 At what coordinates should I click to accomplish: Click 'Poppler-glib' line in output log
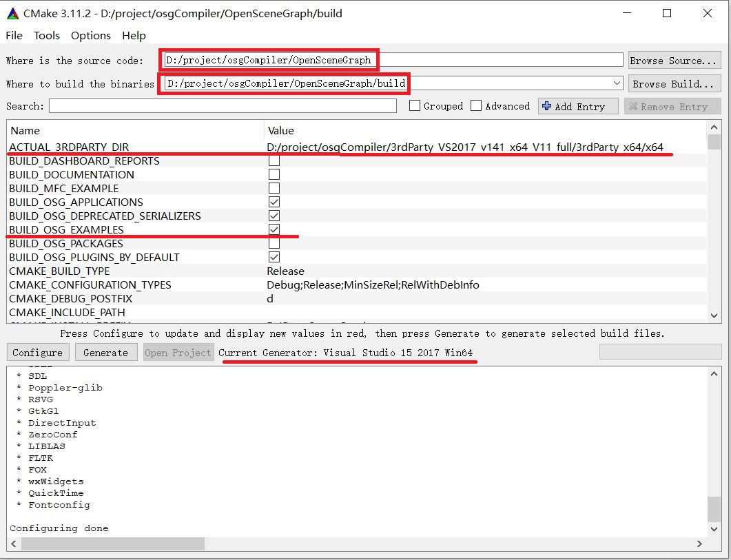(x=65, y=388)
